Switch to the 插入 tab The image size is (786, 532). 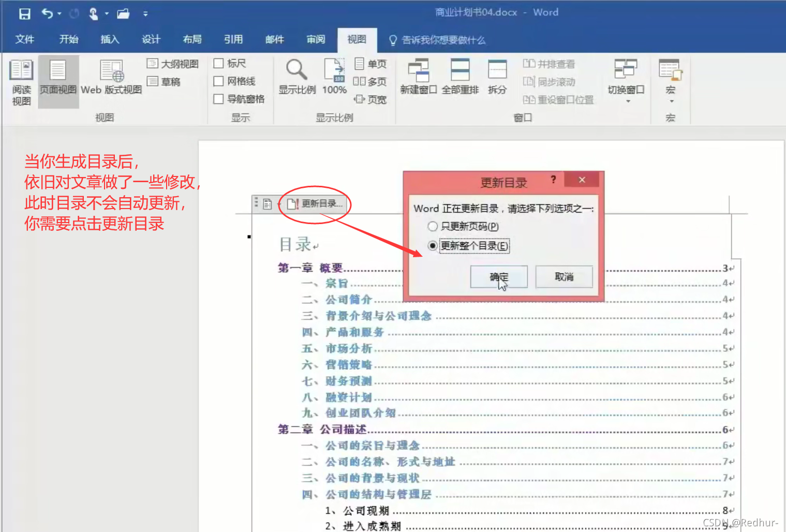point(110,39)
